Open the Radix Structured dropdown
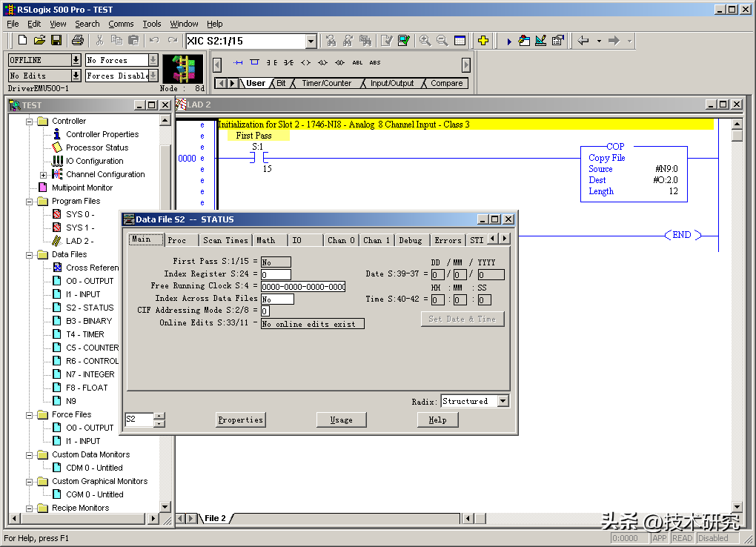The height and width of the screenshot is (547, 756). 503,401
